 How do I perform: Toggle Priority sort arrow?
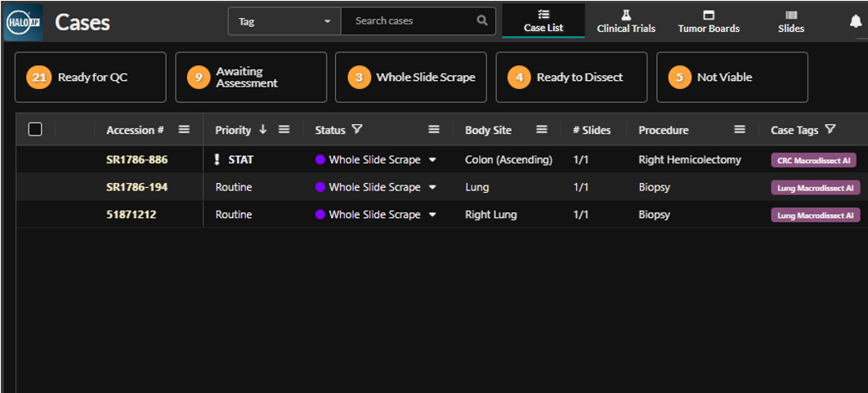(263, 130)
